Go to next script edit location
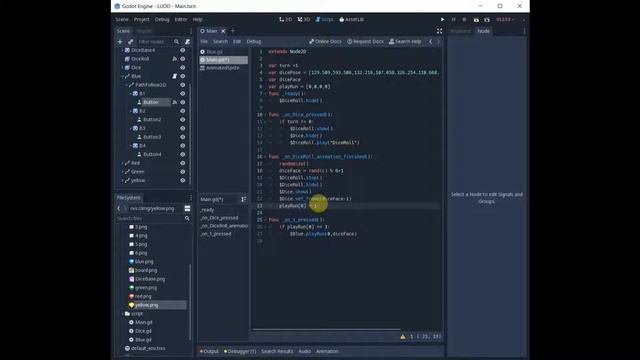 tap(439, 41)
